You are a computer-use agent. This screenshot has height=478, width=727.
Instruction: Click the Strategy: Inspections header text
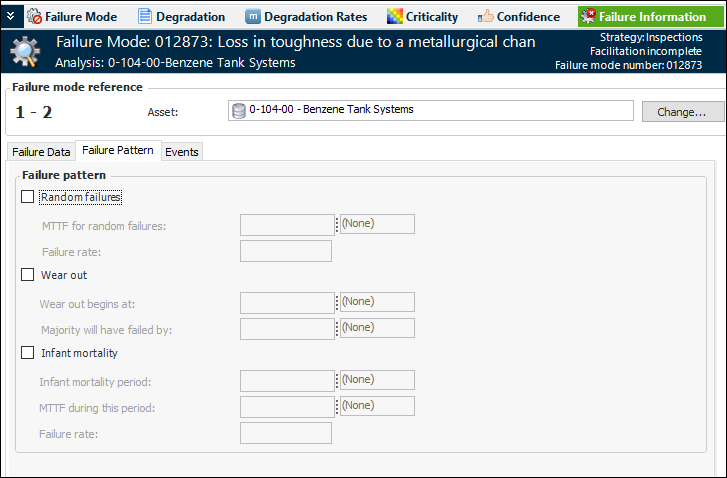pyautogui.click(x=651, y=37)
